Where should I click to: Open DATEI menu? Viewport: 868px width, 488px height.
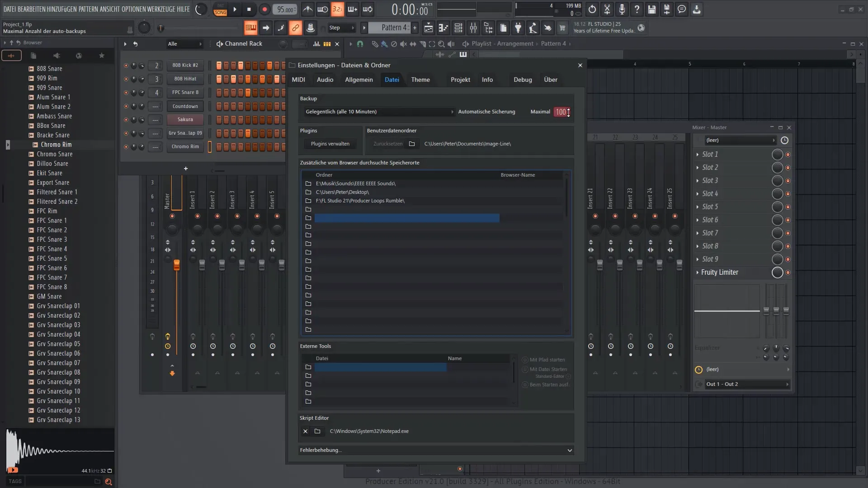[9, 9]
